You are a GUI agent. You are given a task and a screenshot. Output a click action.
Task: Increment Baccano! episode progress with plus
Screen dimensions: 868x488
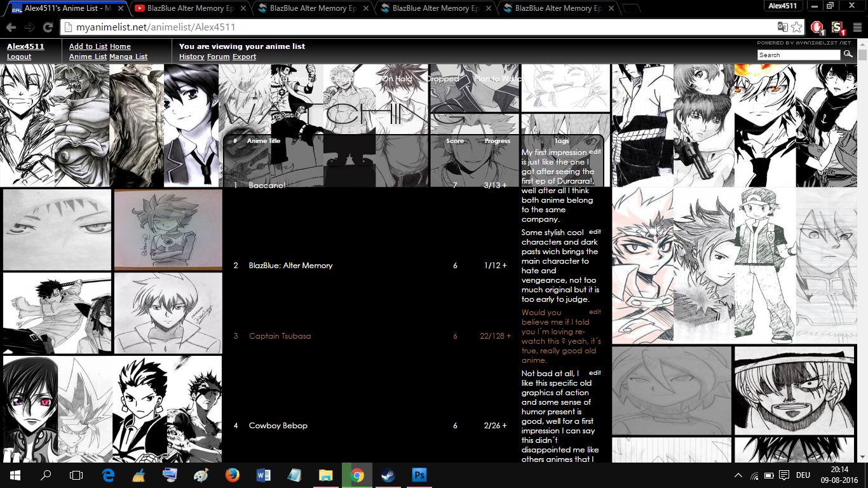505,186
